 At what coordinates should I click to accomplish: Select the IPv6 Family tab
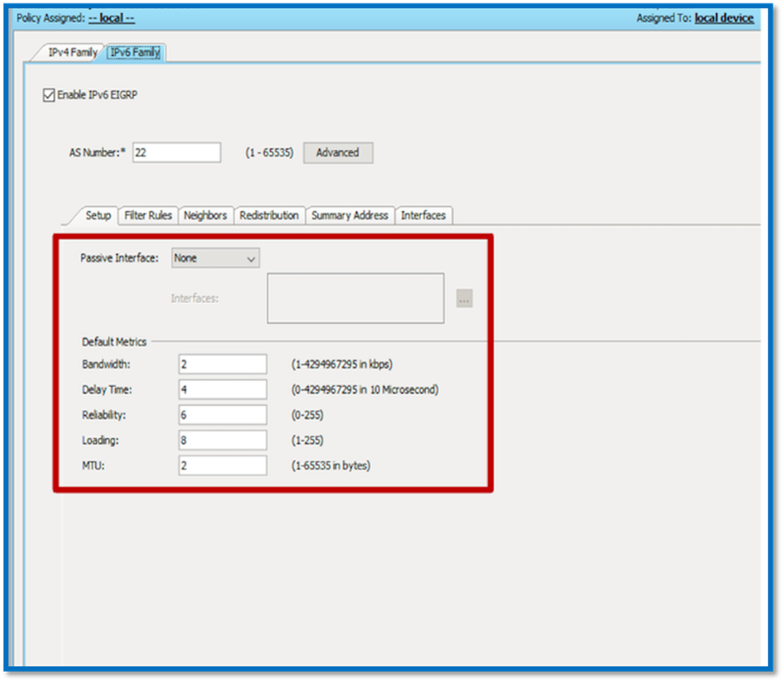(135, 52)
